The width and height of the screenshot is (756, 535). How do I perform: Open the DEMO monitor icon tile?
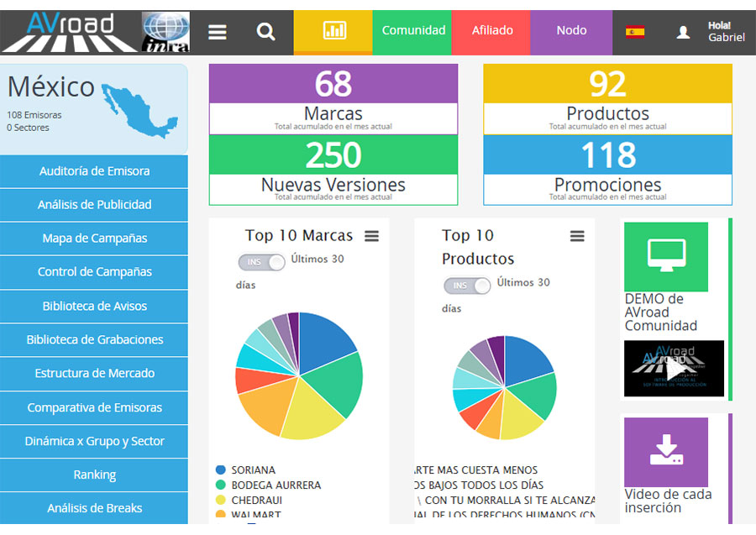666,256
